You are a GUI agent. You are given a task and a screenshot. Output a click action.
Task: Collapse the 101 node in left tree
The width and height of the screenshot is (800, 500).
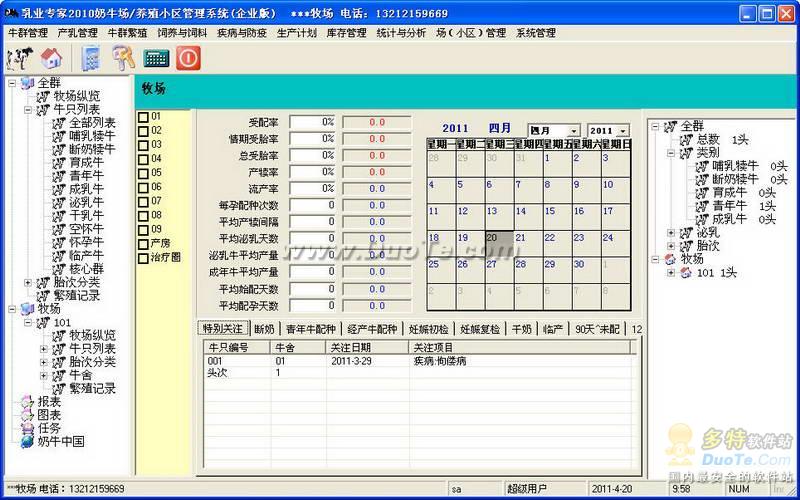coord(28,322)
